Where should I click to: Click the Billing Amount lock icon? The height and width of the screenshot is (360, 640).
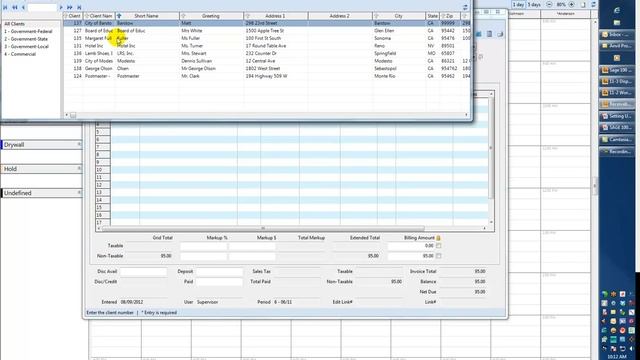439,238
